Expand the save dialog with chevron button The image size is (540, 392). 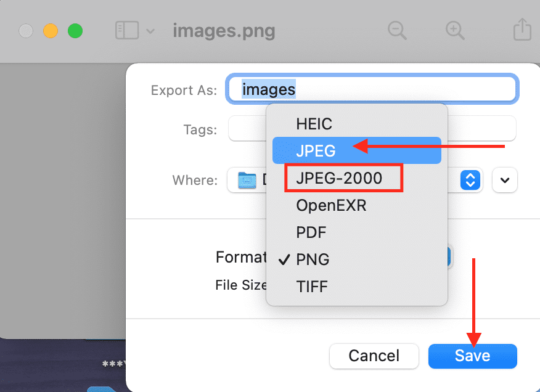tap(505, 181)
